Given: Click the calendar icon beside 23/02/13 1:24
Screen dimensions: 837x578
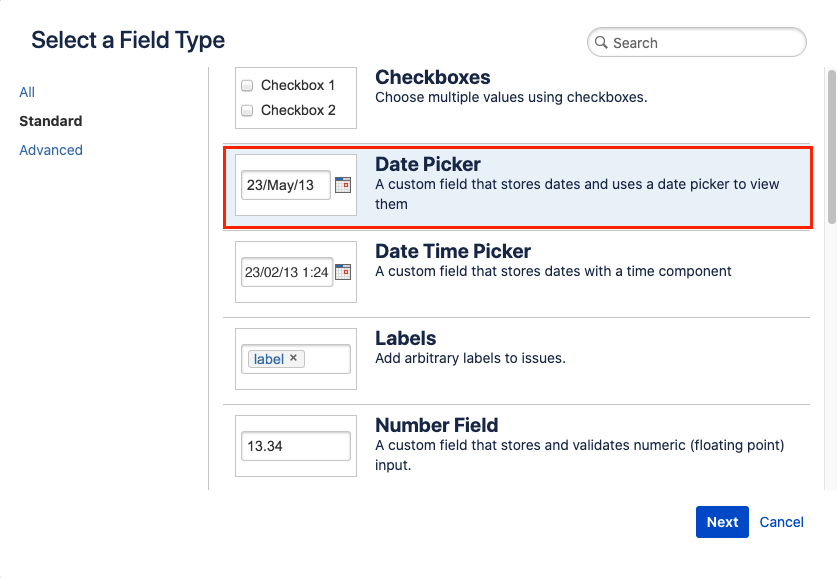Looking at the screenshot, I should [x=343, y=272].
